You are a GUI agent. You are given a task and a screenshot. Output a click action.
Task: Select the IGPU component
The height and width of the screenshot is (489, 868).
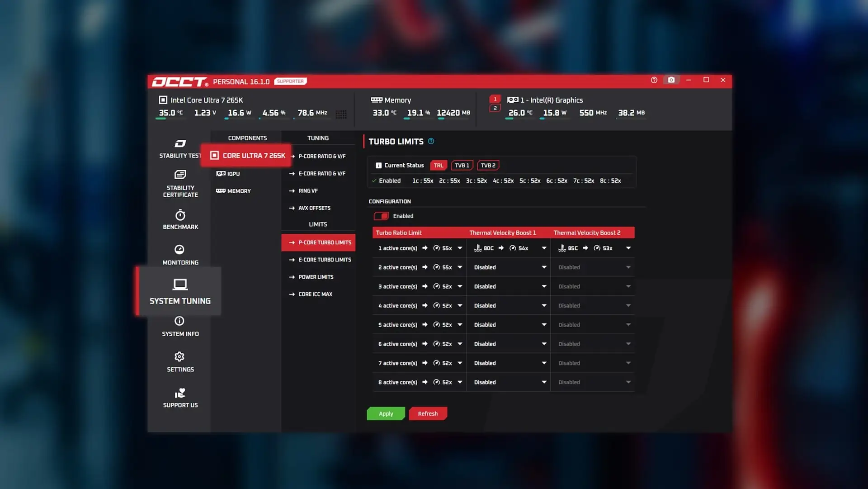click(228, 174)
